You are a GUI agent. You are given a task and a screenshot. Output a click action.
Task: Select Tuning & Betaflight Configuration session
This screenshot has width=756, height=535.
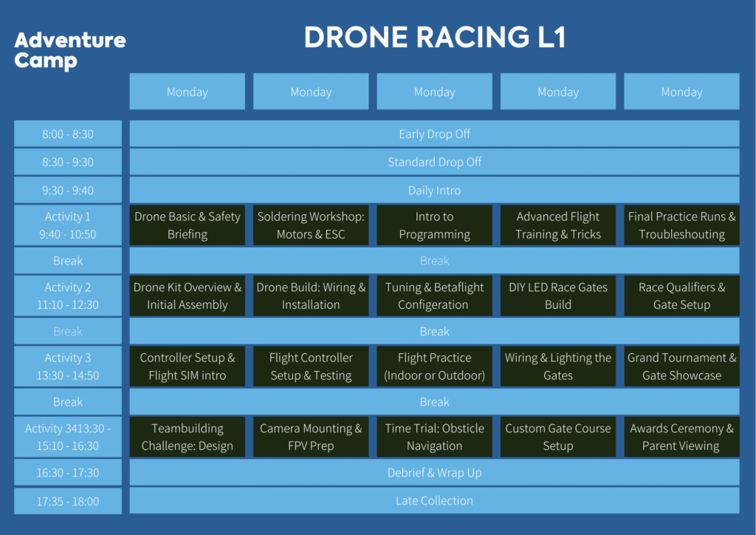coord(434,296)
